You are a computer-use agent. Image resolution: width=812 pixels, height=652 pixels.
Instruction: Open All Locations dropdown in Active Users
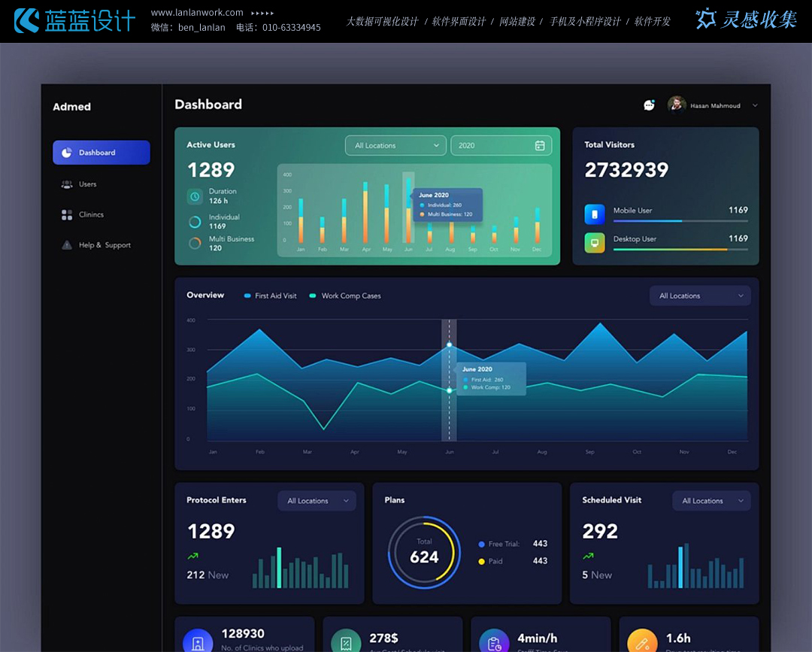[395, 146]
